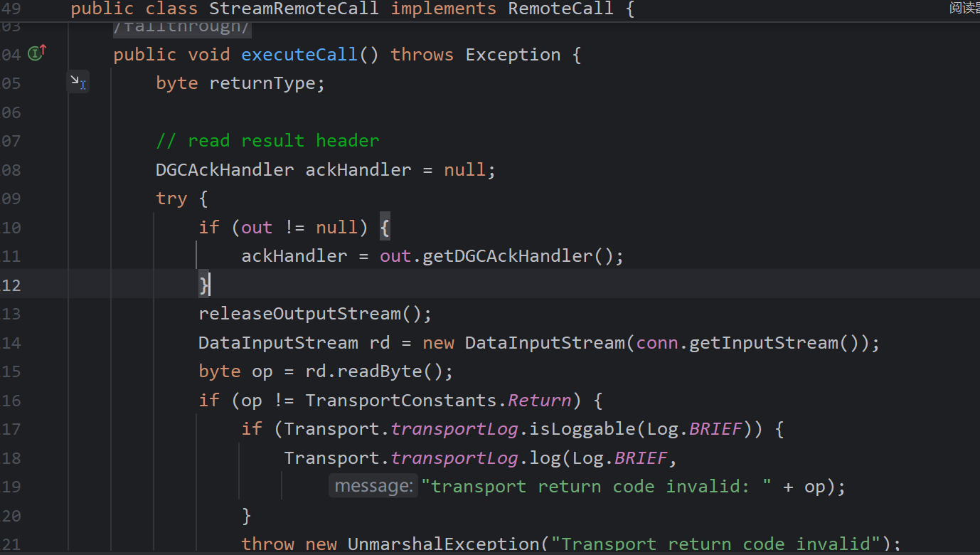Click the implements keyword in the header
Screen dimensions: 980x555
(x=444, y=9)
